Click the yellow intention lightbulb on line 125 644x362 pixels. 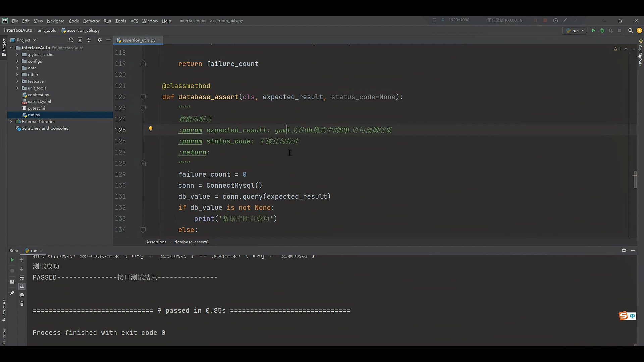coord(151,129)
